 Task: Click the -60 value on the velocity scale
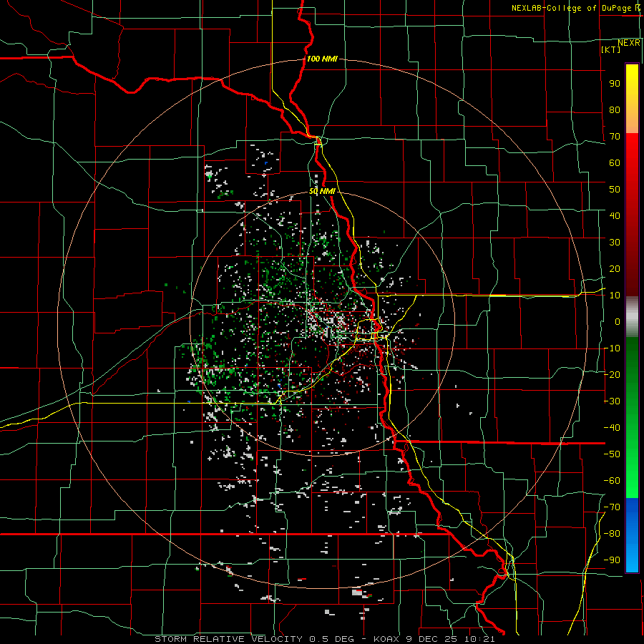coord(612,481)
